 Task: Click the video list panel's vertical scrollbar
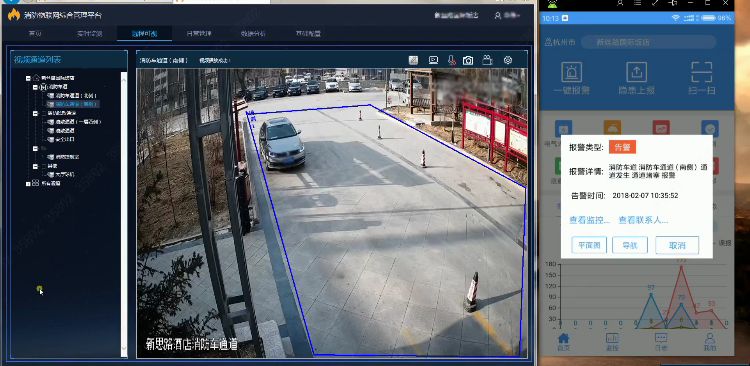[x=124, y=213]
